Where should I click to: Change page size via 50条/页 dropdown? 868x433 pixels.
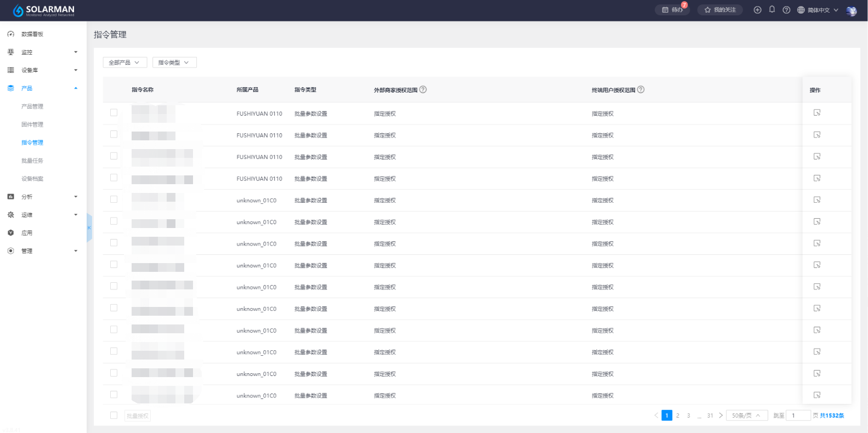tap(746, 415)
